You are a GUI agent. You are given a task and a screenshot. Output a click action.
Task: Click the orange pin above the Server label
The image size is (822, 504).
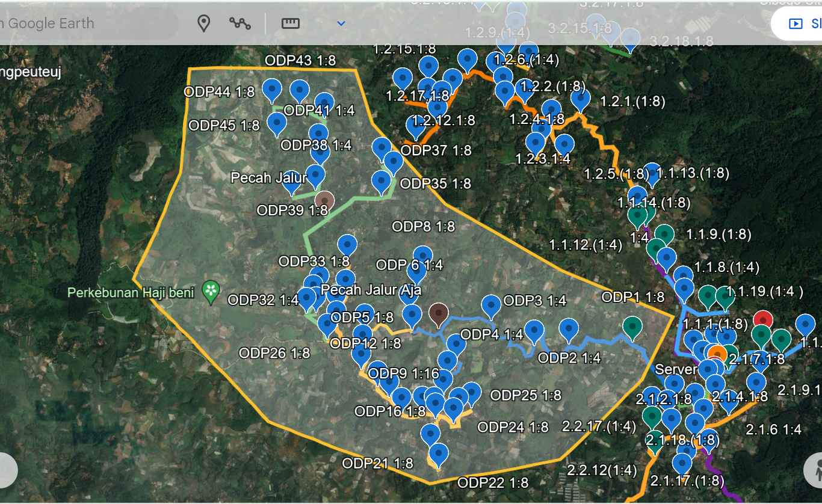717,355
